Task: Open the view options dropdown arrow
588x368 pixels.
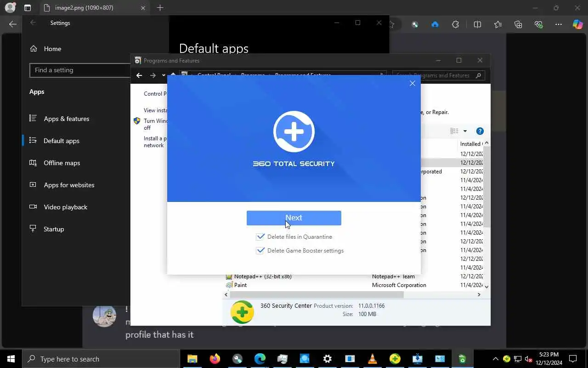Action: click(x=465, y=131)
